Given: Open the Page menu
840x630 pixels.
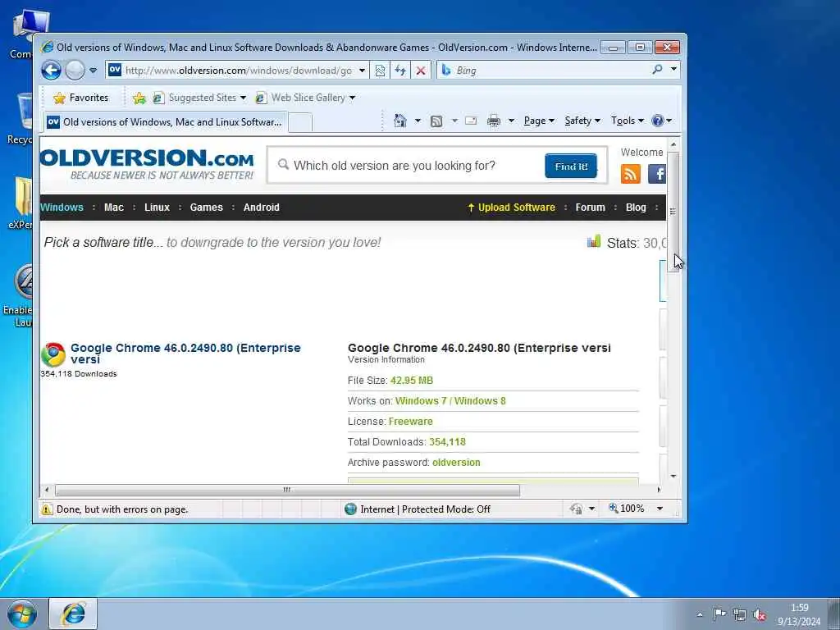Looking at the screenshot, I should pos(539,121).
